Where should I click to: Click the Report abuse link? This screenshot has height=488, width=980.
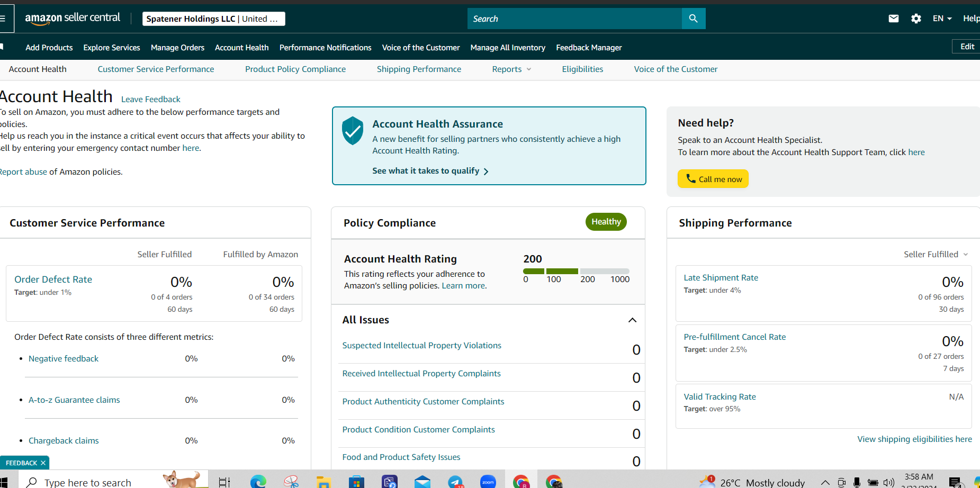pyautogui.click(x=23, y=172)
